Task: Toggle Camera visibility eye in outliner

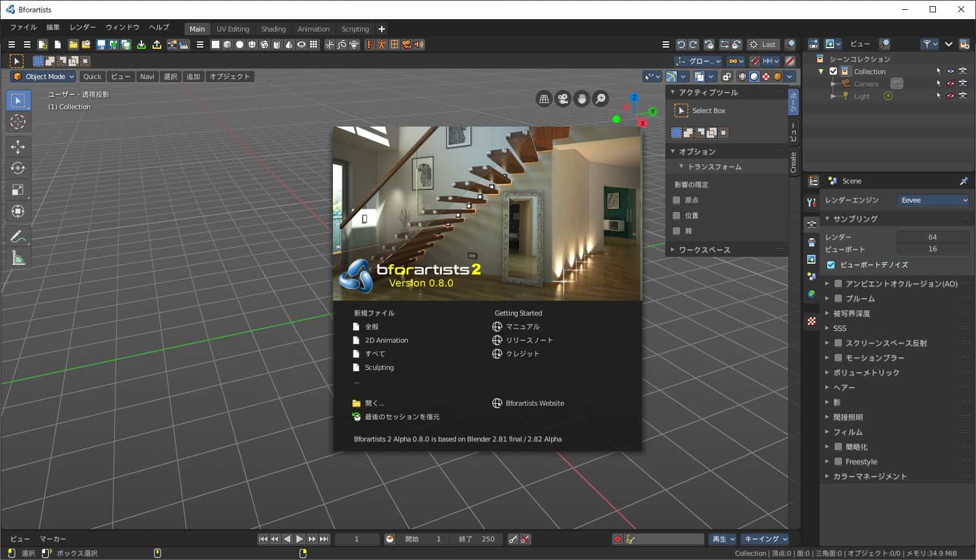Action: (951, 83)
